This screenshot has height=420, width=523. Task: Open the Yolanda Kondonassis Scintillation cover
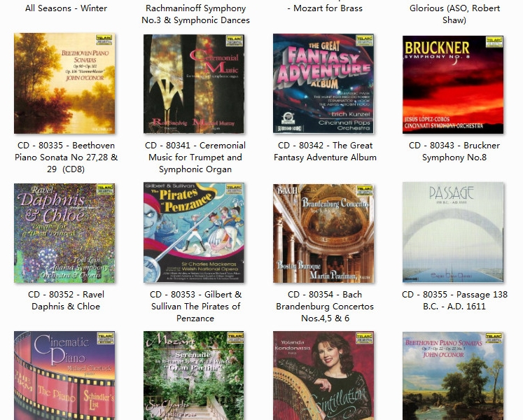tap(323, 376)
